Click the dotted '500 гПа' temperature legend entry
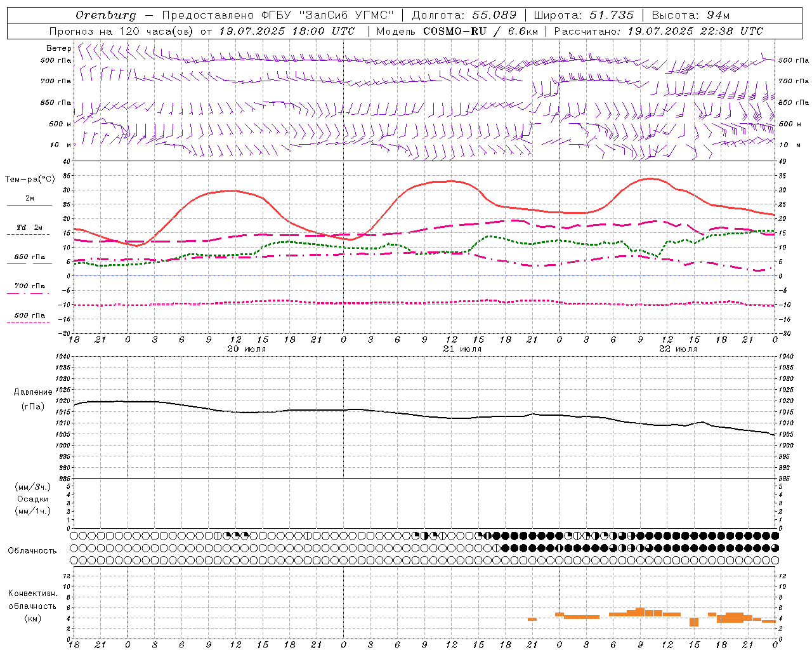812x650 pixels. [x=30, y=315]
